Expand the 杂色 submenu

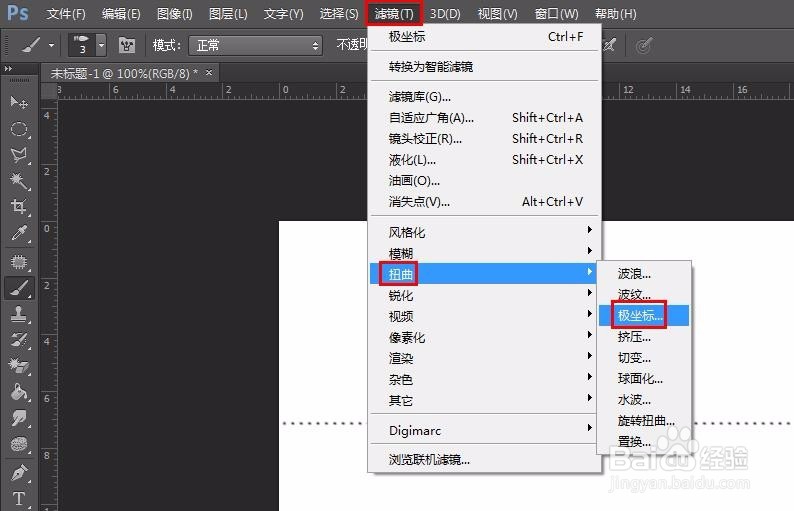[485, 379]
